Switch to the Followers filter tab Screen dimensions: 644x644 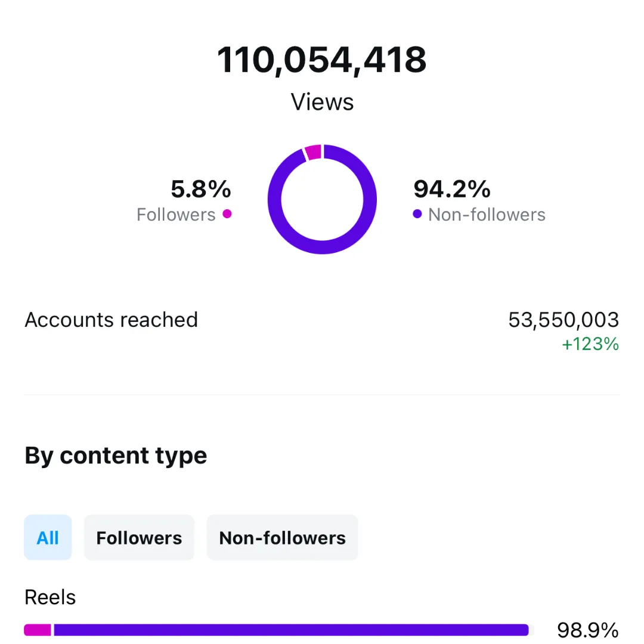tap(139, 537)
